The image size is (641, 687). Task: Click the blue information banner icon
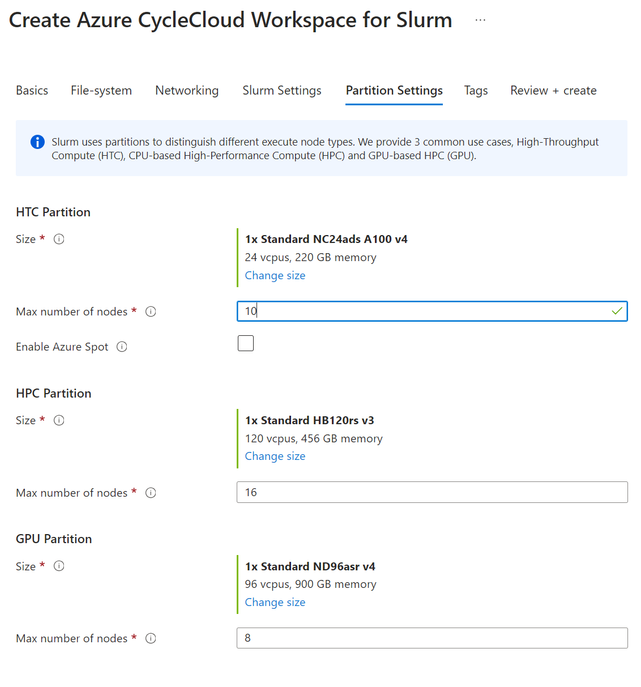(x=37, y=142)
